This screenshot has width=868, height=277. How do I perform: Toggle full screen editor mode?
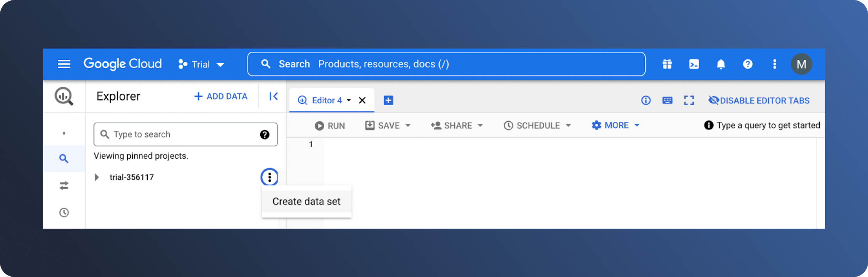[x=689, y=101]
